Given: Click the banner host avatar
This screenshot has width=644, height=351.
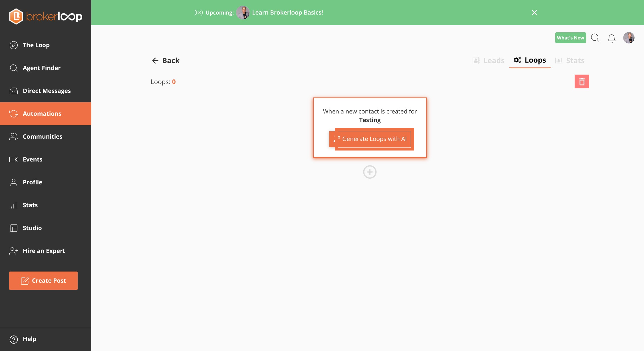Looking at the screenshot, I should tap(243, 13).
